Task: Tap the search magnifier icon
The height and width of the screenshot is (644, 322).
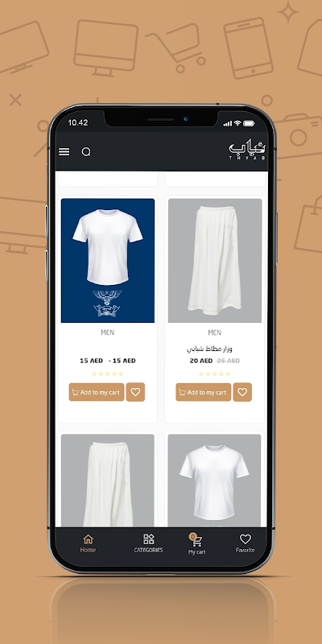Action: coord(86,152)
